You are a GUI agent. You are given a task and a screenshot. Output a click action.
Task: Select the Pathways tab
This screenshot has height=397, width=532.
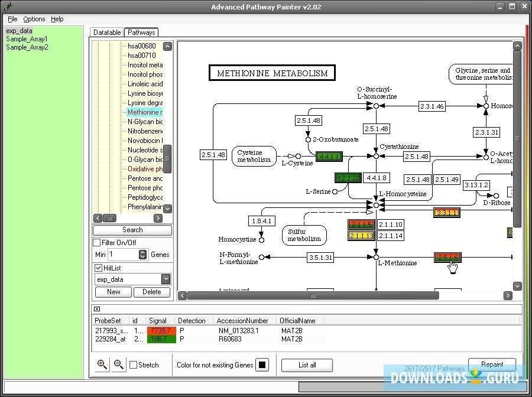(x=141, y=32)
